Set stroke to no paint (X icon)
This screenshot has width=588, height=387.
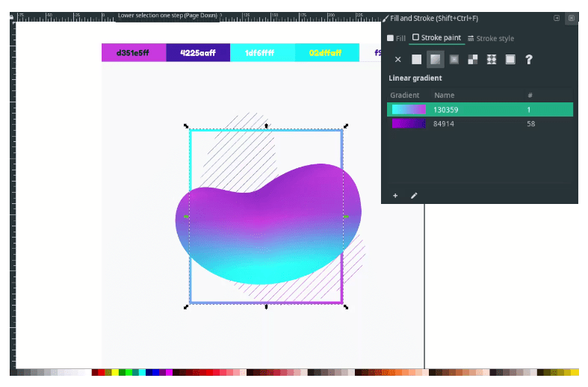tap(398, 59)
